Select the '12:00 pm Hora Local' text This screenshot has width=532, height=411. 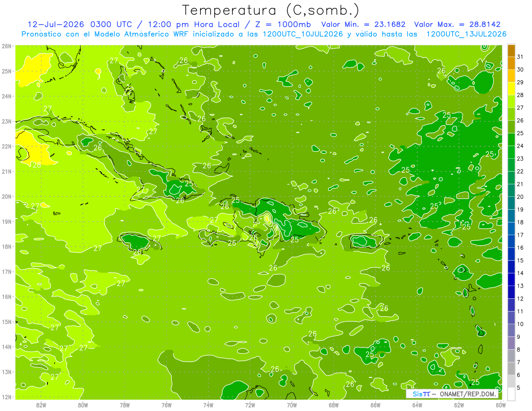click(194, 24)
